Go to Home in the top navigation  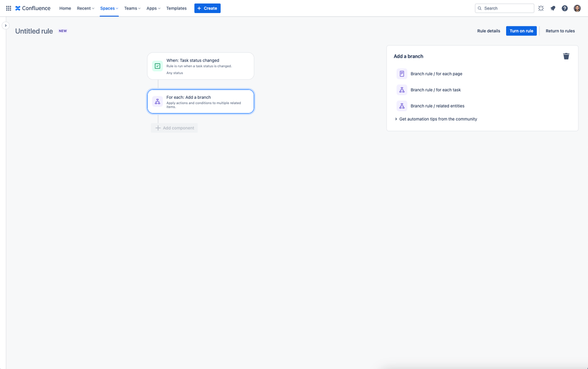click(65, 8)
